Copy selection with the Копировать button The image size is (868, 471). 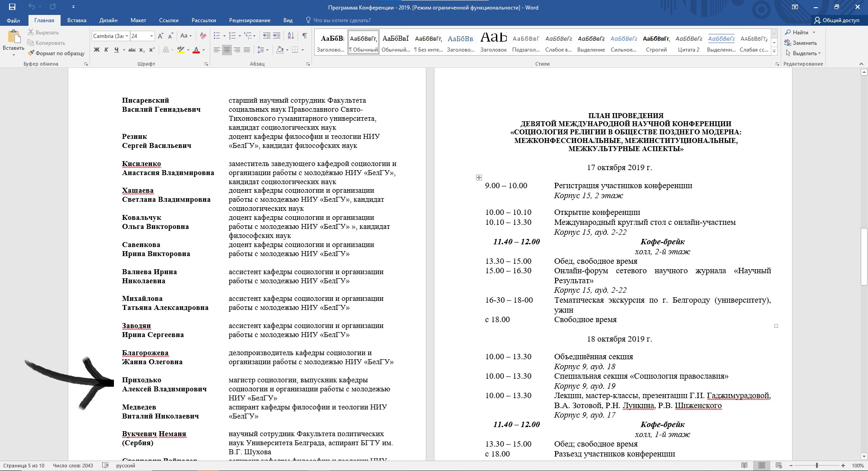(x=46, y=43)
